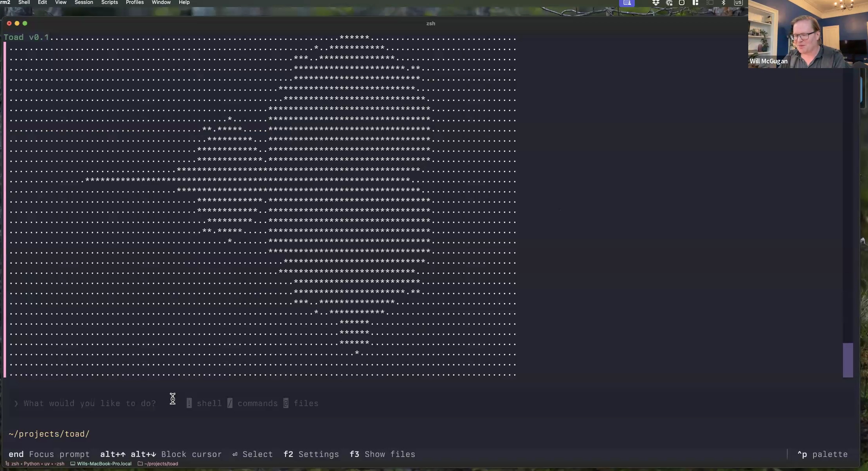Click the ~/projects/toad folder status icon
The width and height of the screenshot is (868, 471).
click(140, 464)
